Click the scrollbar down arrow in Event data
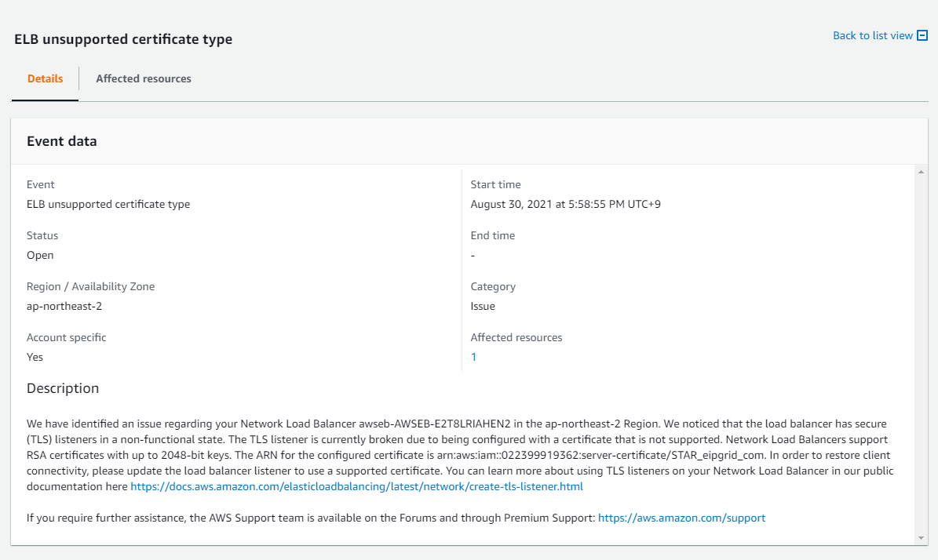Viewport: 938px width, 560px height. (921, 537)
